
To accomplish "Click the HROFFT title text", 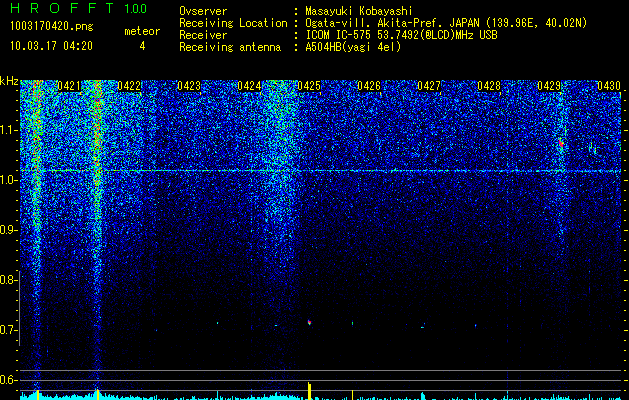I will point(62,8).
